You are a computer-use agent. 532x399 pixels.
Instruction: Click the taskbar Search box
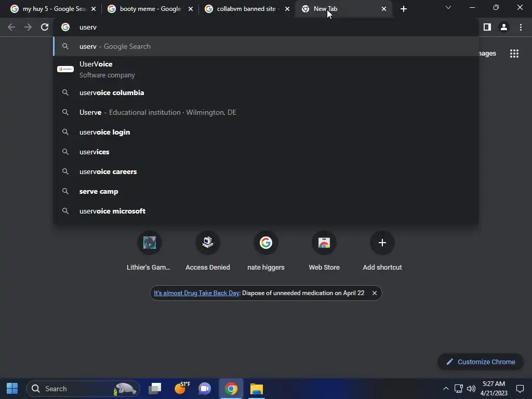point(83,389)
